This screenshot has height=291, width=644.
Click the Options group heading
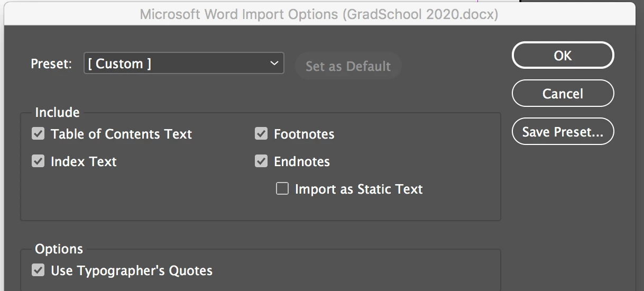(x=59, y=249)
